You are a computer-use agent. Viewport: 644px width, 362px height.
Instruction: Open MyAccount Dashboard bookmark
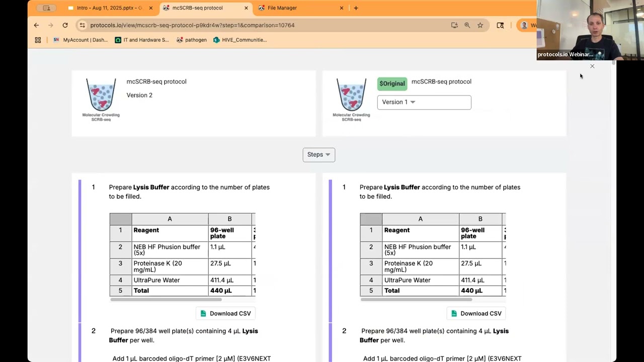pos(80,40)
